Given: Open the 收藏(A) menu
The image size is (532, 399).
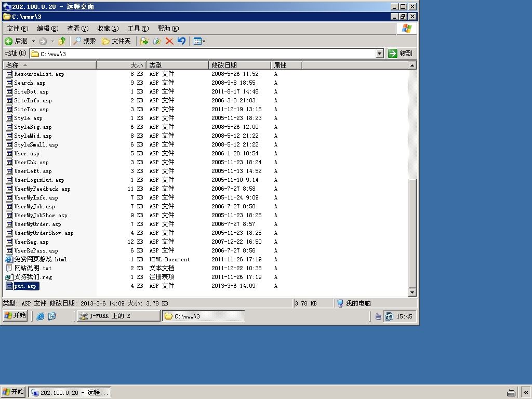Looking at the screenshot, I should (x=108, y=29).
